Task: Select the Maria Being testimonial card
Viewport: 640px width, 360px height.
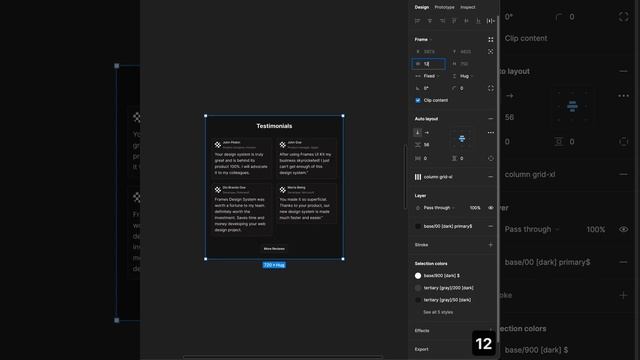Action: pyautogui.click(x=307, y=203)
